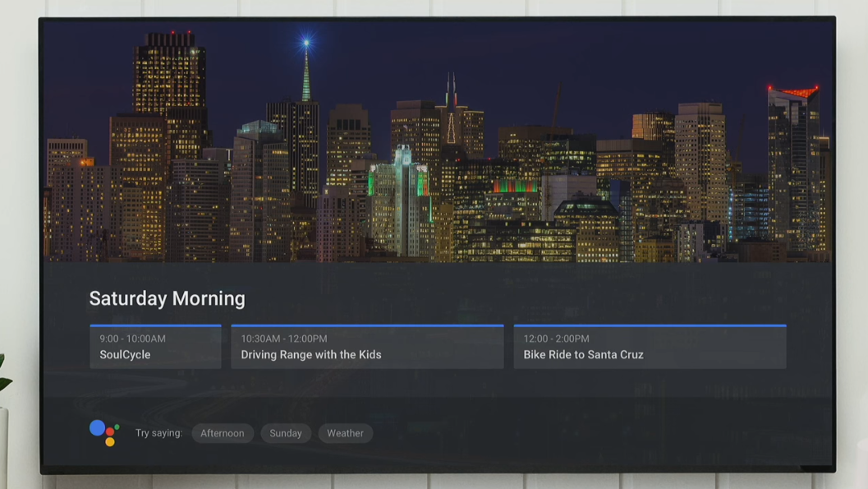Screen dimensions: 868x489
Task: Click the "Try saying:" label
Action: 158,433
